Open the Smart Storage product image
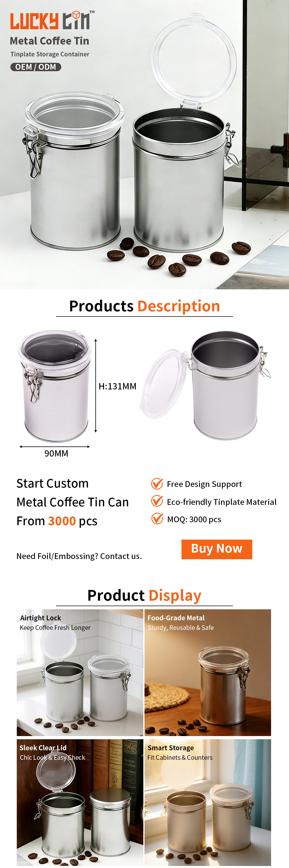The width and height of the screenshot is (289, 868). click(208, 802)
